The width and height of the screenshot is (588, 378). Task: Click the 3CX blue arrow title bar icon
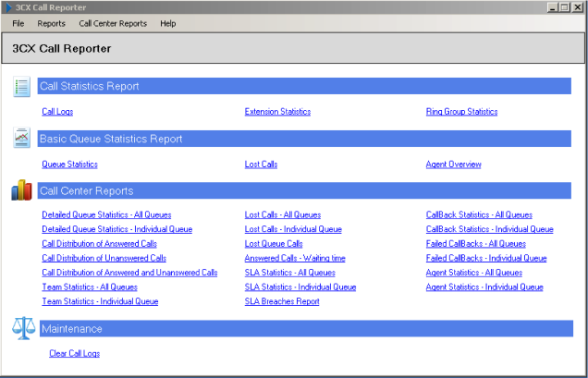tap(8, 7)
